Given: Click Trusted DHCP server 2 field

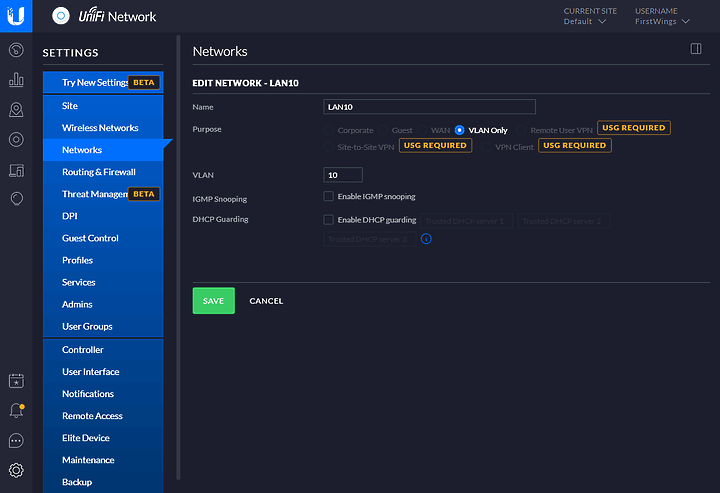Looking at the screenshot, I should click(563, 221).
